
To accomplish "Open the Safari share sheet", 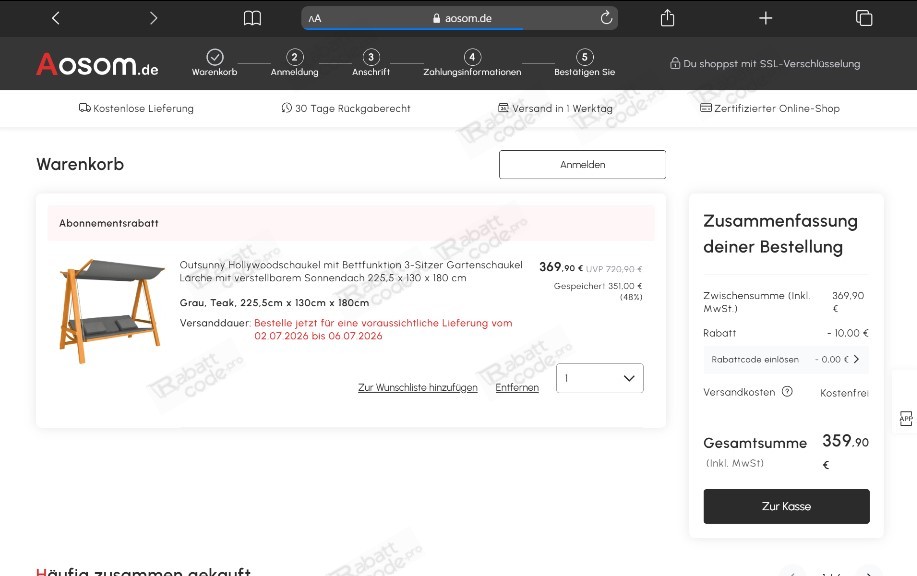I will coord(667,18).
